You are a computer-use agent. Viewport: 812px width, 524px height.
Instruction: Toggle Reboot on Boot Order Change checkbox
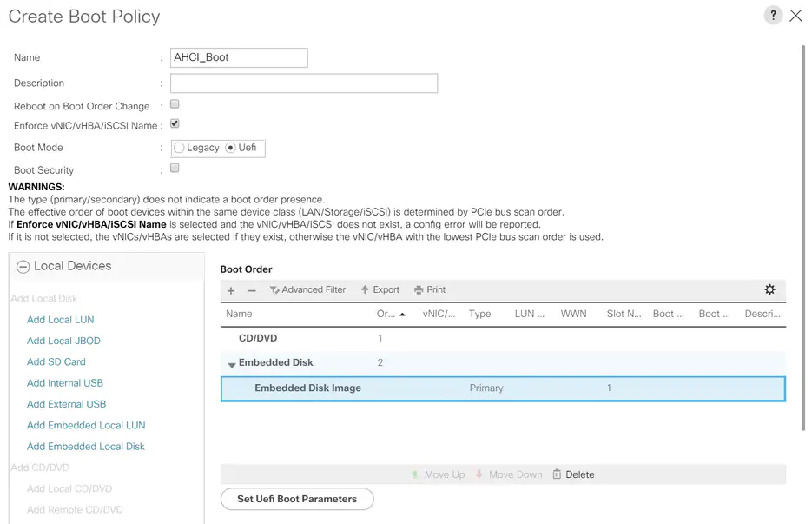point(175,104)
